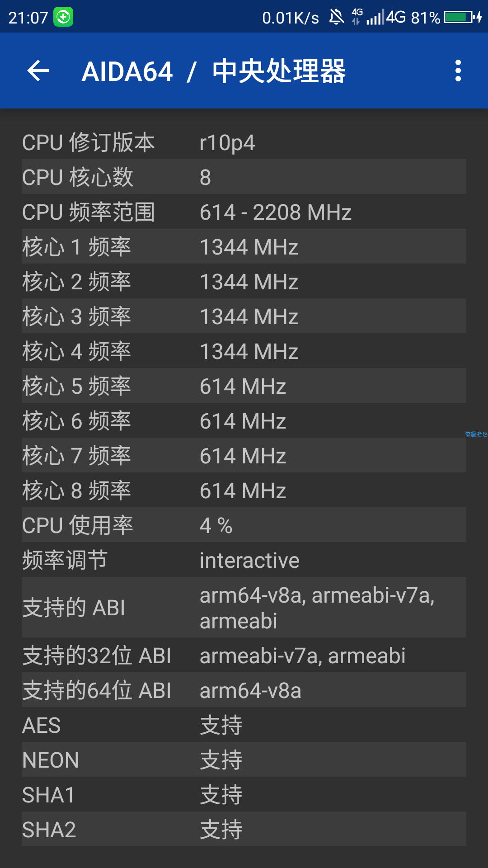Select the CPU 核心数 row
Image resolution: width=488 pixels, height=868 pixels.
pyautogui.click(x=244, y=177)
